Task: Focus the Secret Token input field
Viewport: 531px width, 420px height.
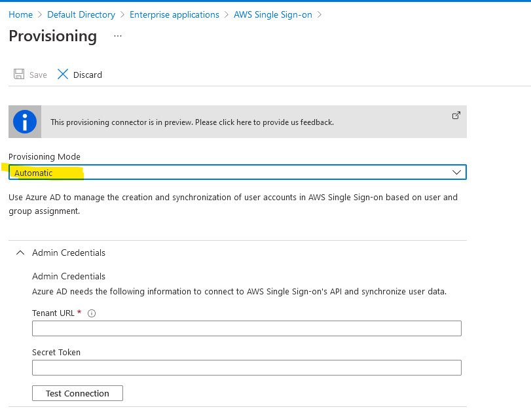Action: point(247,368)
